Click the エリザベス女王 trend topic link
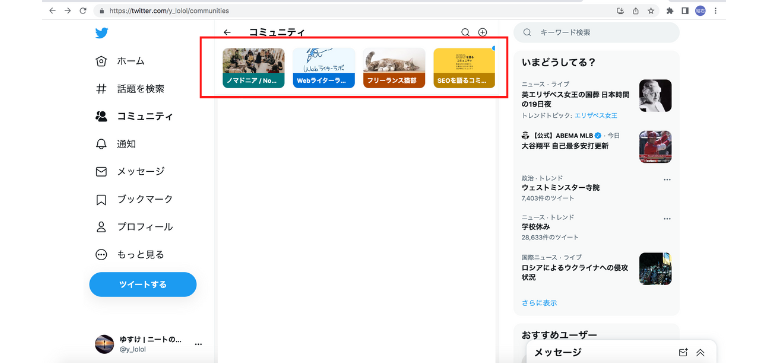The width and height of the screenshot is (768, 363). [x=596, y=116]
